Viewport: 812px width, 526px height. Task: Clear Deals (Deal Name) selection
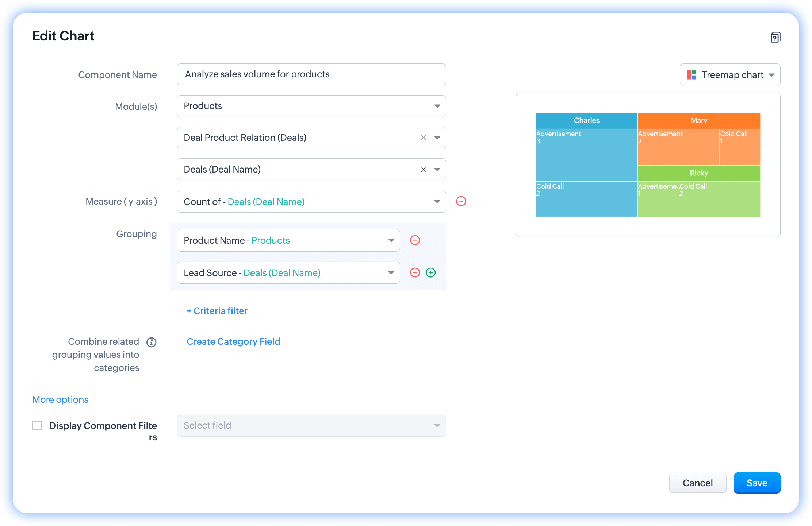pos(424,169)
